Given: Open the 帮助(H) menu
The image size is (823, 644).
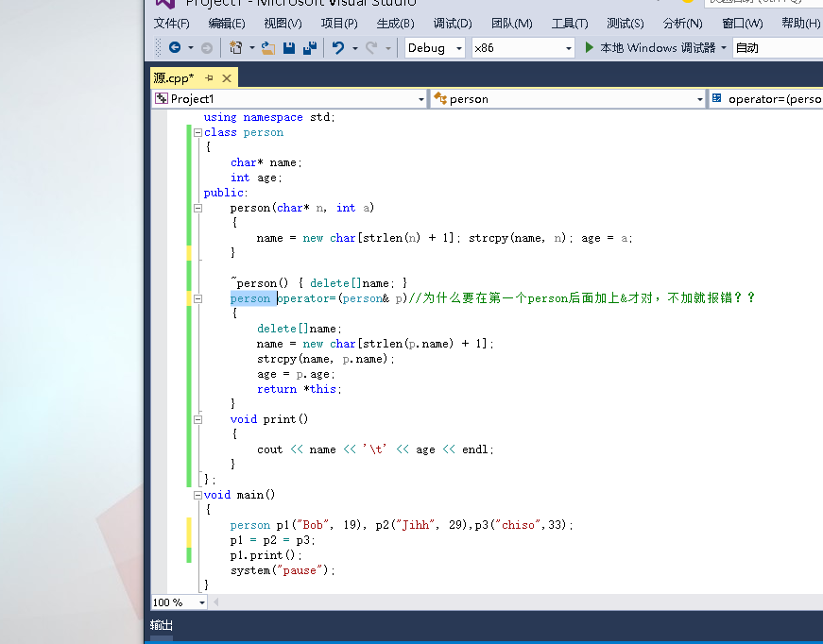Looking at the screenshot, I should (x=800, y=23).
